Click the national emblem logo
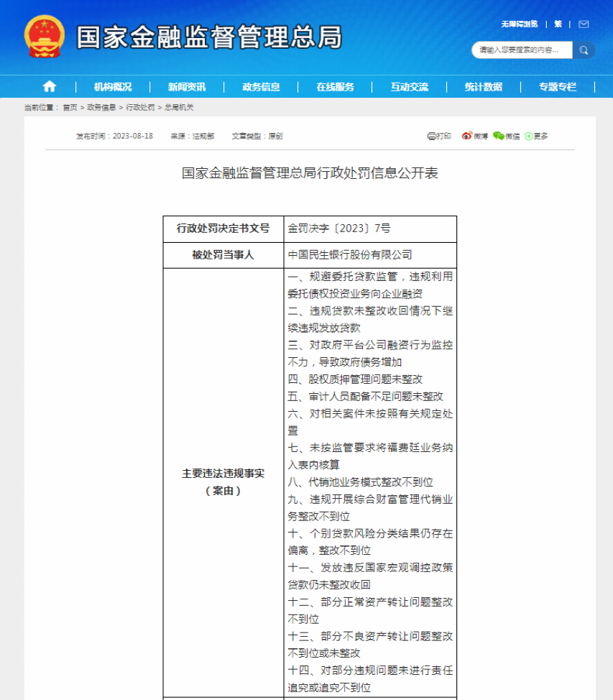The height and width of the screenshot is (700, 613). [45, 37]
